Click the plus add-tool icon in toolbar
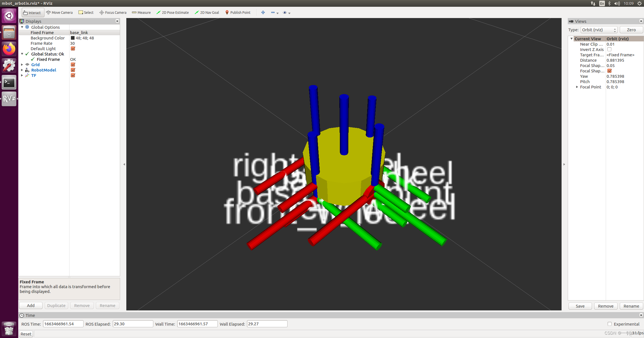644x338 pixels. pyautogui.click(x=263, y=12)
